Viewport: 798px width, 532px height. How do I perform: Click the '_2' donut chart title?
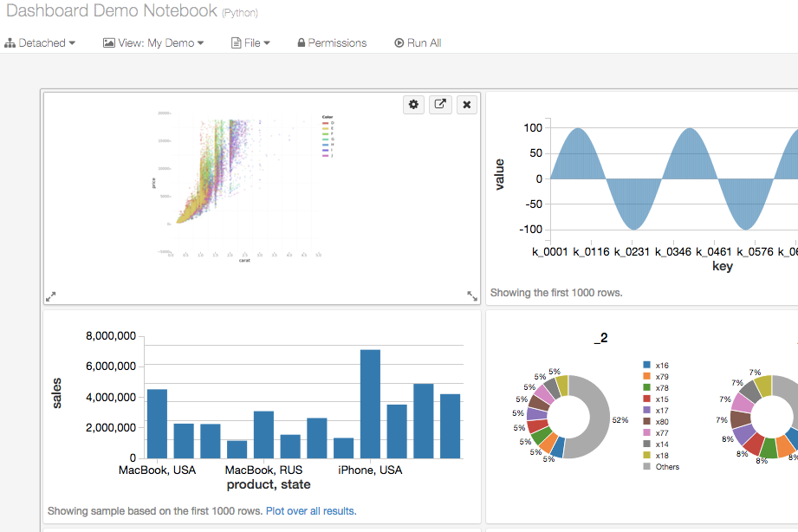click(600, 338)
